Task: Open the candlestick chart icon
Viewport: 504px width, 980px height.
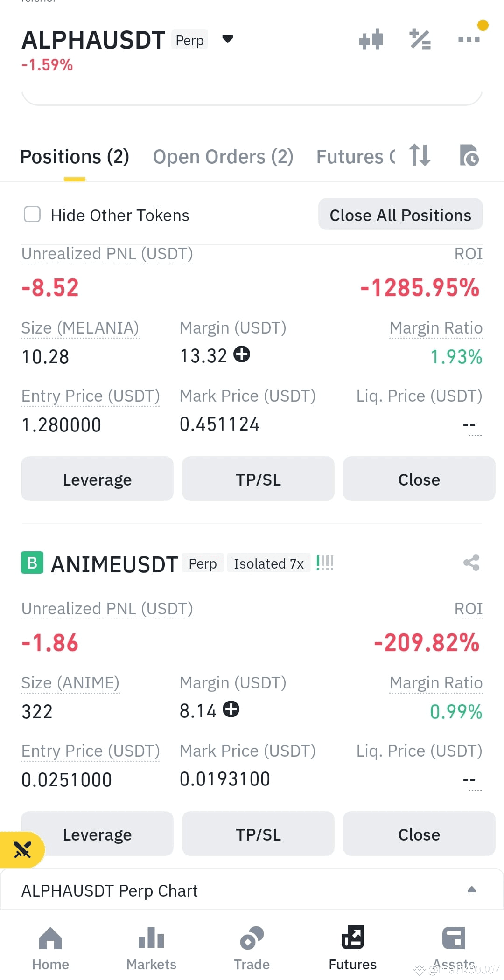Action: coord(371,40)
